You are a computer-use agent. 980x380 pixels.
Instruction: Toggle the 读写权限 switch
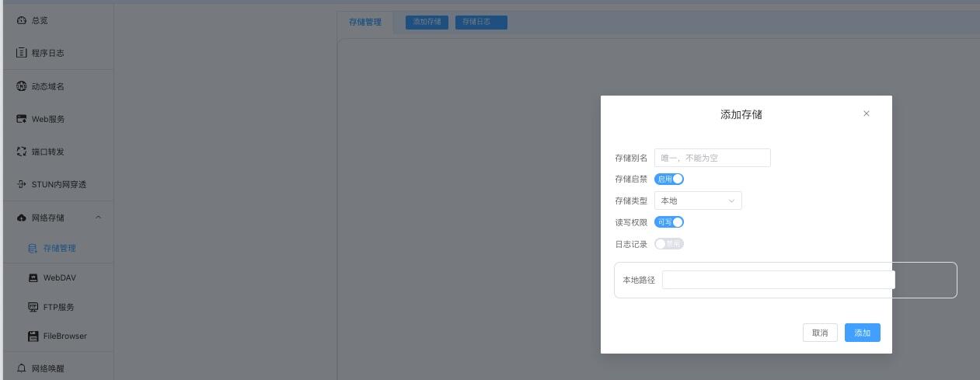coord(669,221)
